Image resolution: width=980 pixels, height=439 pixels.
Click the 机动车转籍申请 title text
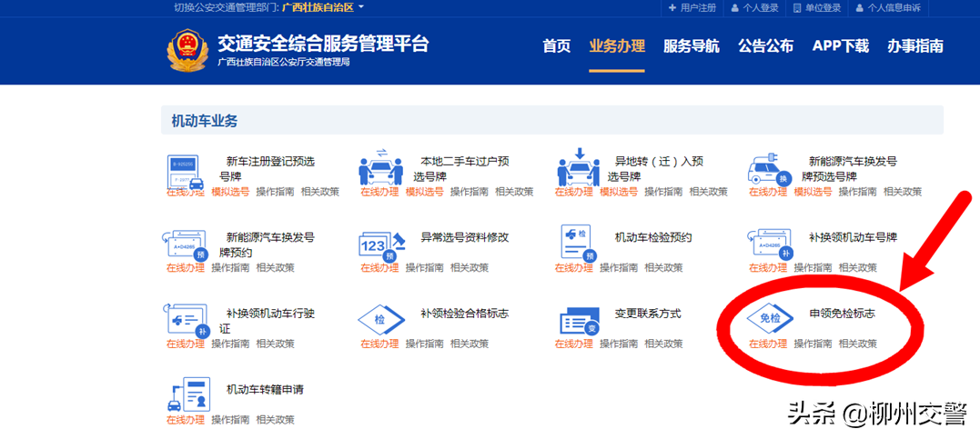265,390
